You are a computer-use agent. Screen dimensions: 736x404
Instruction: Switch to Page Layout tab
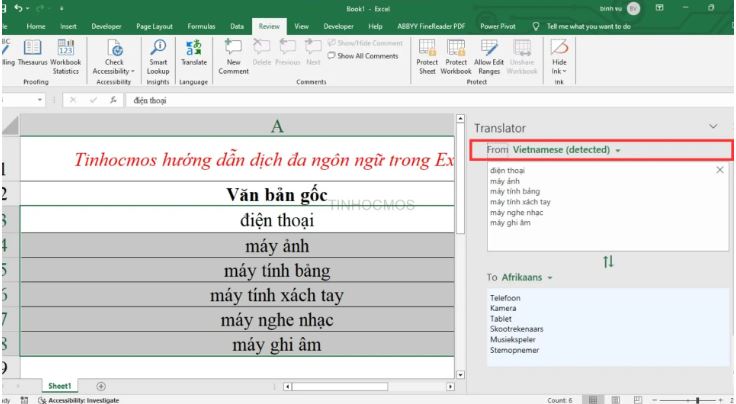154,26
